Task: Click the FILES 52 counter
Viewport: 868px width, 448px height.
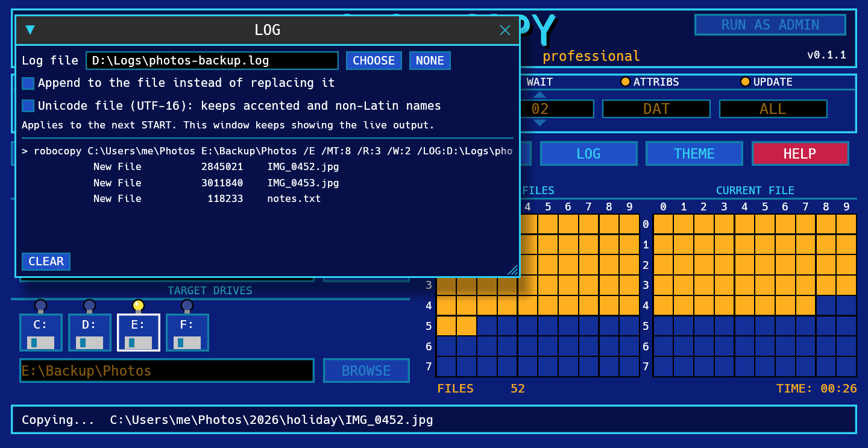Action: click(x=481, y=389)
